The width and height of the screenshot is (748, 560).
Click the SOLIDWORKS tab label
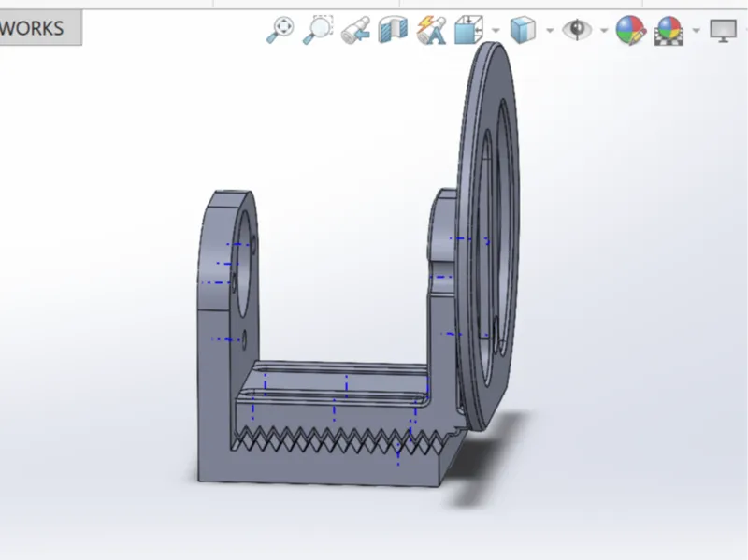pyautogui.click(x=32, y=28)
